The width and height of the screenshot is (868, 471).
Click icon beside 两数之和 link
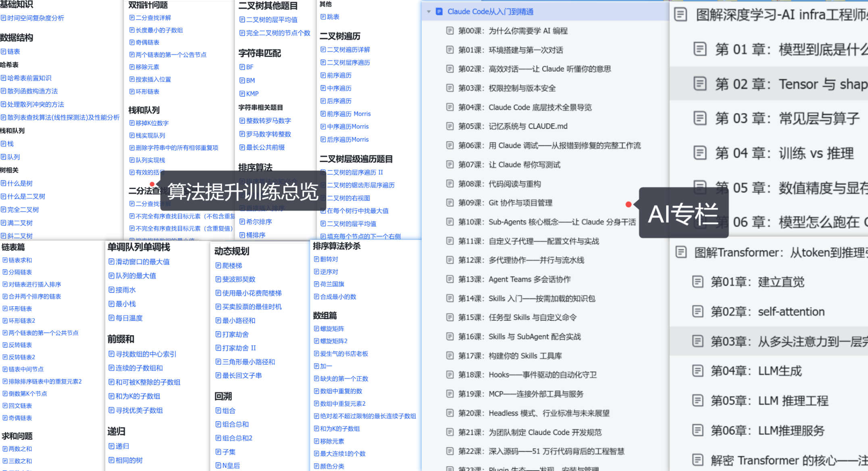[x=5, y=449]
